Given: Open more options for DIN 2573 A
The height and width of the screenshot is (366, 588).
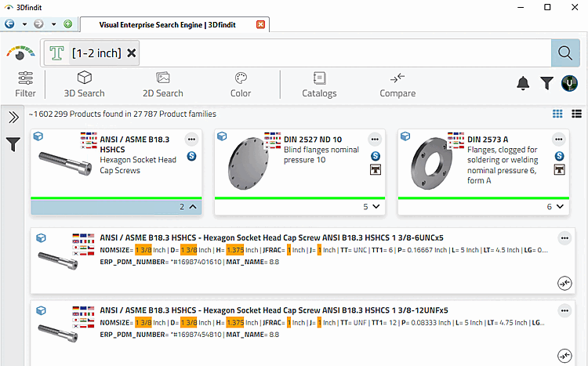Looking at the screenshot, I should pos(559,139).
